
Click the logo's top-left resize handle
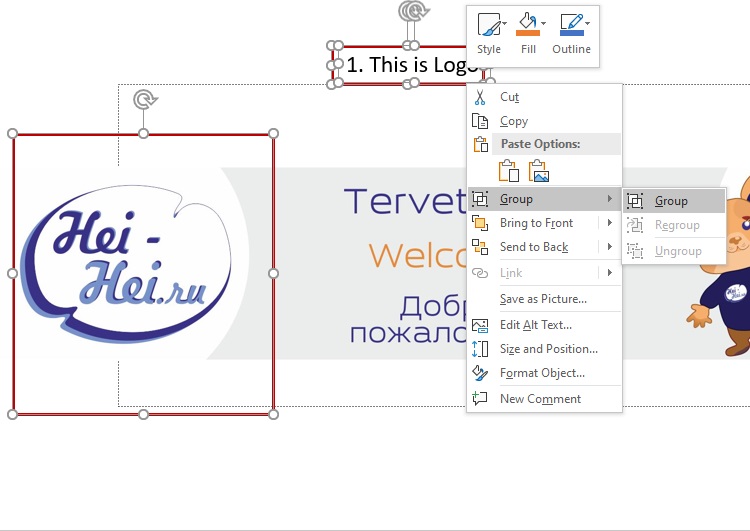click(x=13, y=133)
